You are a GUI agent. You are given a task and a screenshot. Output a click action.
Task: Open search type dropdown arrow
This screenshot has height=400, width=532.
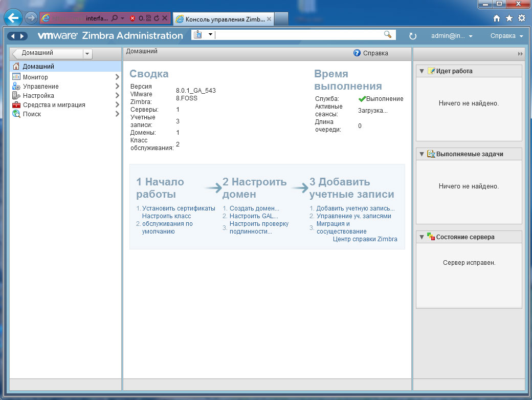210,35
